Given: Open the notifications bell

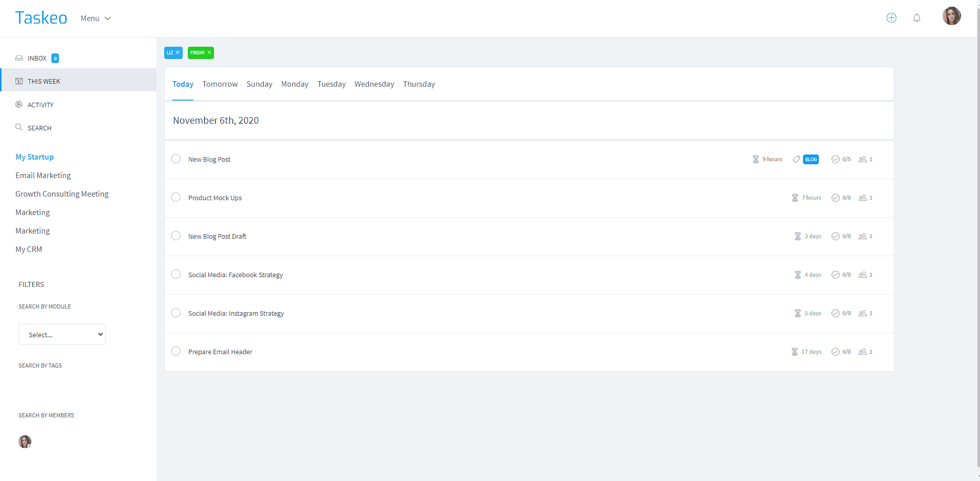Looking at the screenshot, I should 916,18.
